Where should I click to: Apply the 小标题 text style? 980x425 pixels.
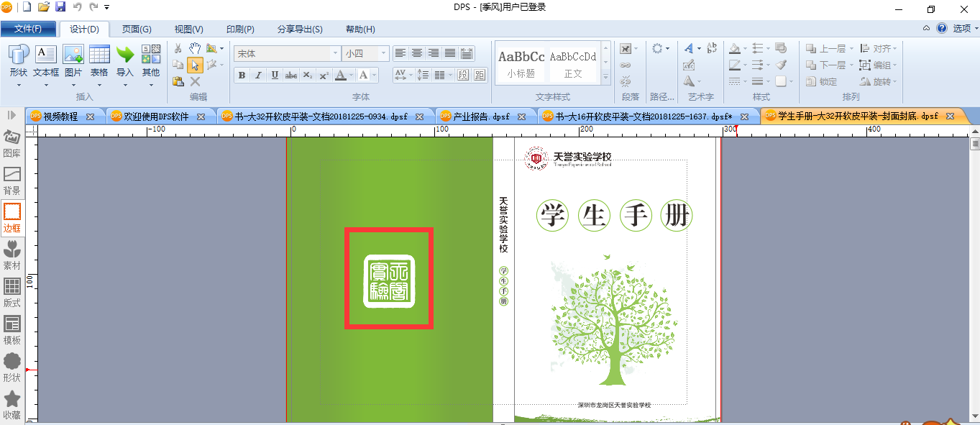click(521, 63)
